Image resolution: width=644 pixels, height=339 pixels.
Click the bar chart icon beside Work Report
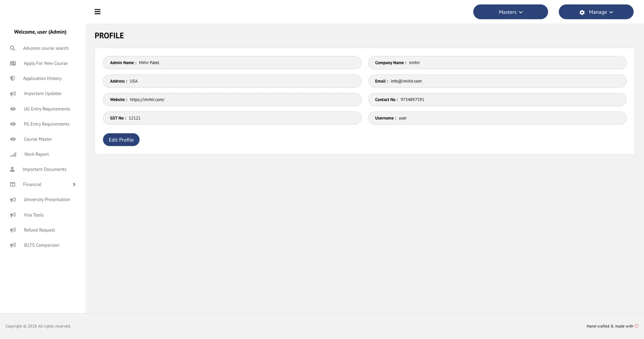tap(13, 154)
